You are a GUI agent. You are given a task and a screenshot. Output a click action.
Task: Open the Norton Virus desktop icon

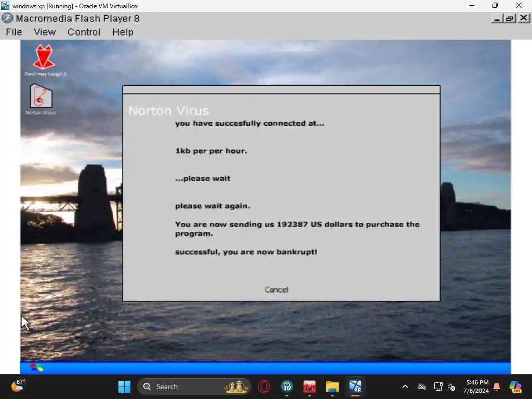pyautogui.click(x=41, y=99)
